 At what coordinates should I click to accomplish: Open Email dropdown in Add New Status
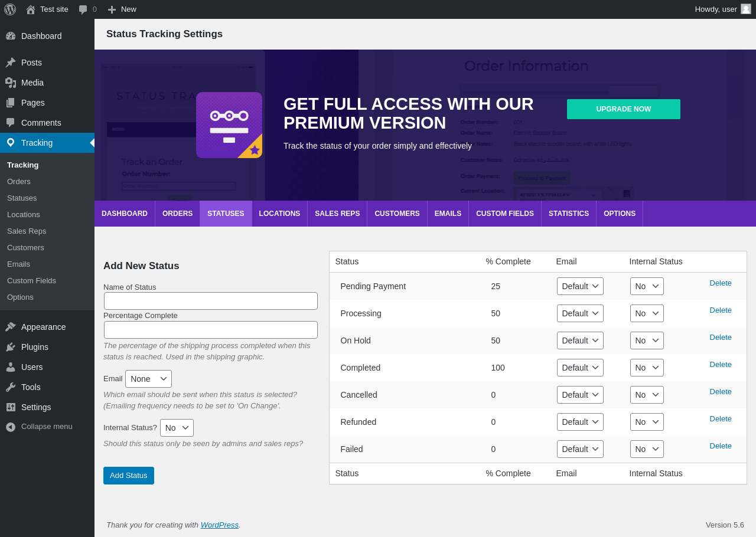pos(148,379)
